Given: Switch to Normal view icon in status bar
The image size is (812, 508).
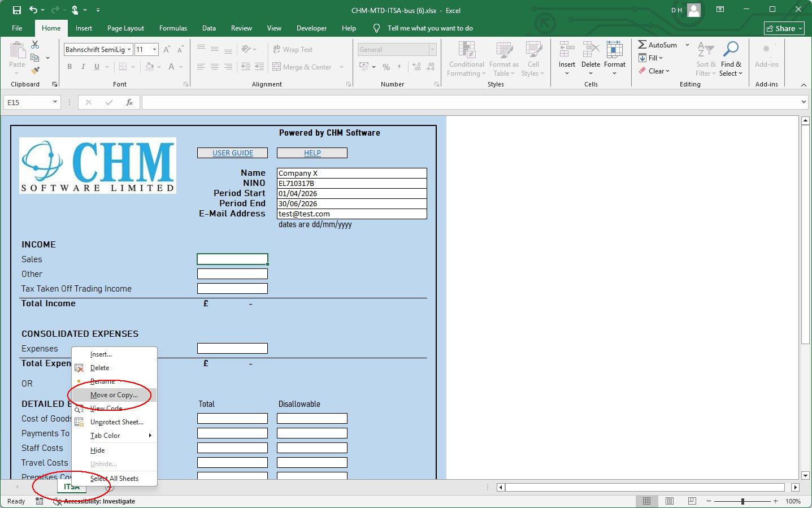Looking at the screenshot, I should tap(647, 501).
